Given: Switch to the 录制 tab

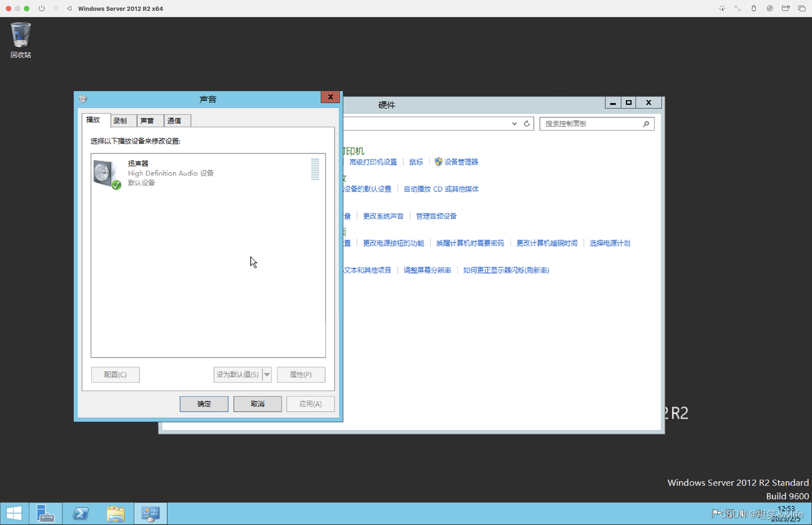Looking at the screenshot, I should tap(123, 121).
